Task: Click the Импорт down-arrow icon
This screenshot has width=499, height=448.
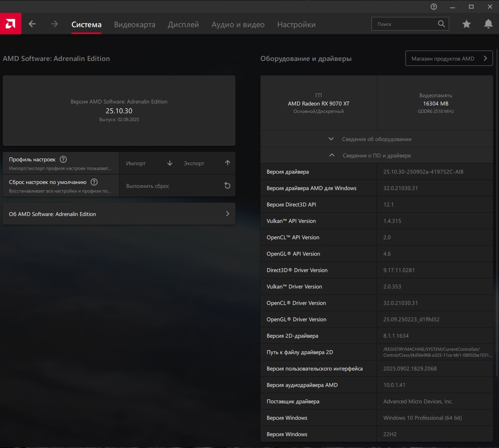Action: (x=170, y=163)
